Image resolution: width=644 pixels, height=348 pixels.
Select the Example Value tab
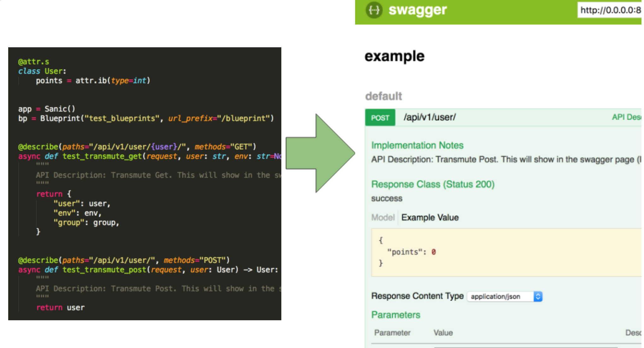tap(430, 217)
